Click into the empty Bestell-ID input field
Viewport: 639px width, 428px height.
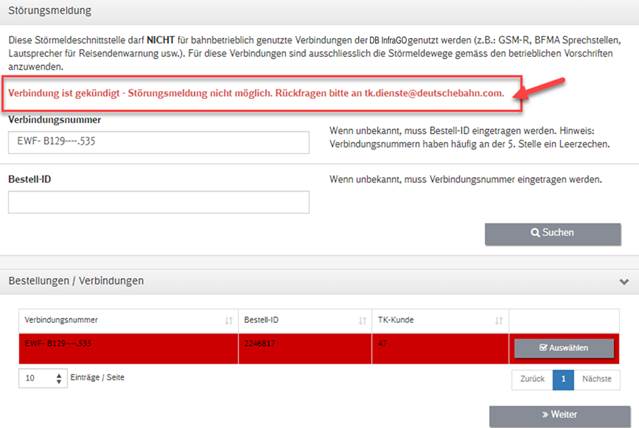tap(158, 202)
